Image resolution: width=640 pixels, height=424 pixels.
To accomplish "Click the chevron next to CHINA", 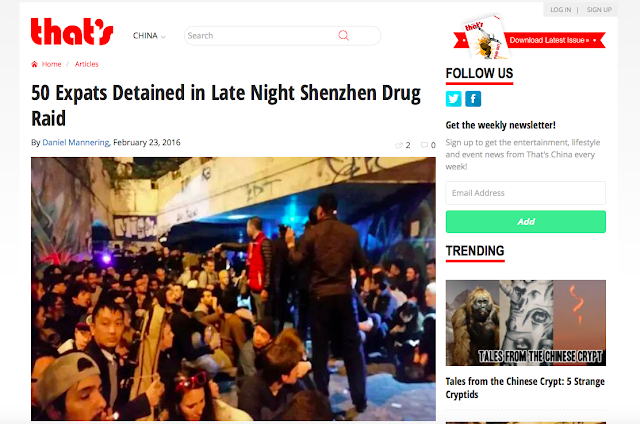I will [163, 37].
